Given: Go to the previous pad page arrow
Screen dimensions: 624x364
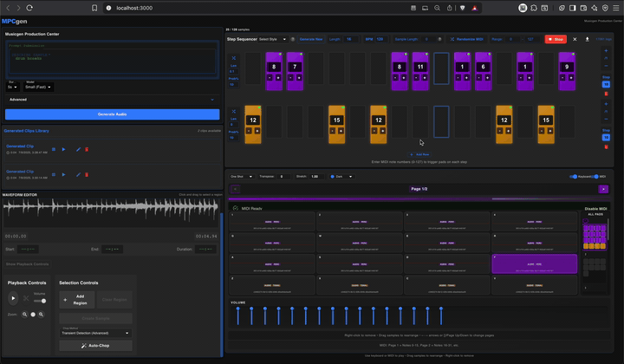Looking at the screenshot, I should tap(235, 189).
